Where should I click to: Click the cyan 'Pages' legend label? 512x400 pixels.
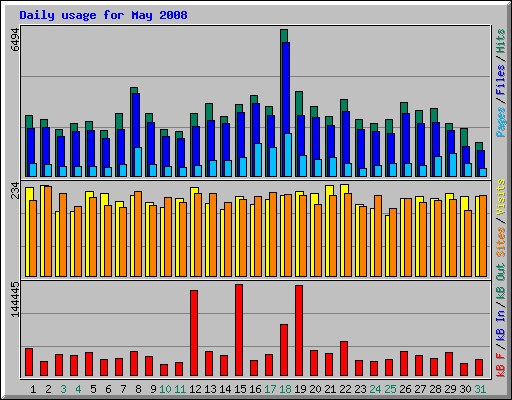point(501,122)
